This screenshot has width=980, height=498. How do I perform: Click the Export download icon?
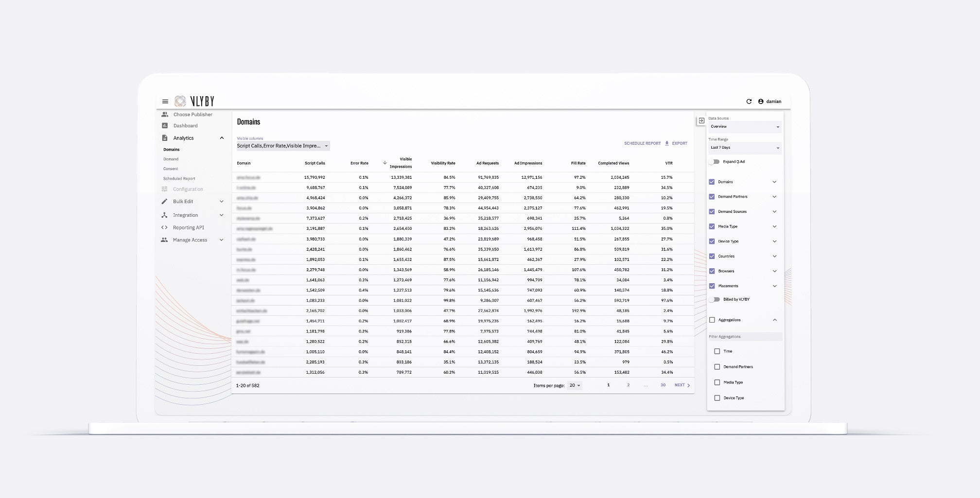[x=667, y=143]
